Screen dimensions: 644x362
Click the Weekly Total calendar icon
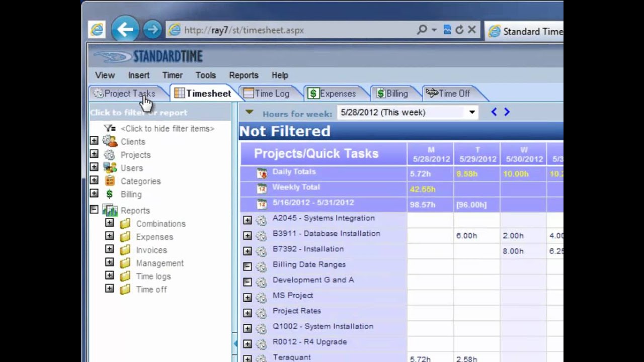[x=262, y=189]
